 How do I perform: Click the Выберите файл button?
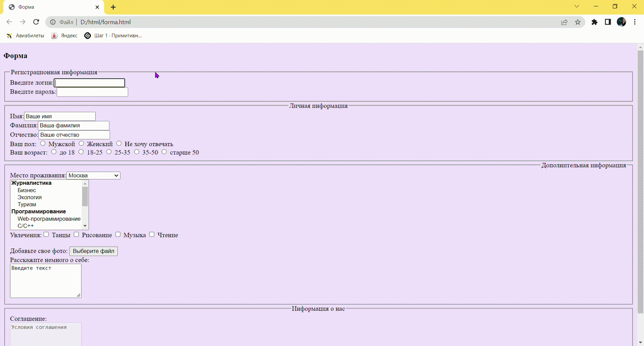(94, 251)
